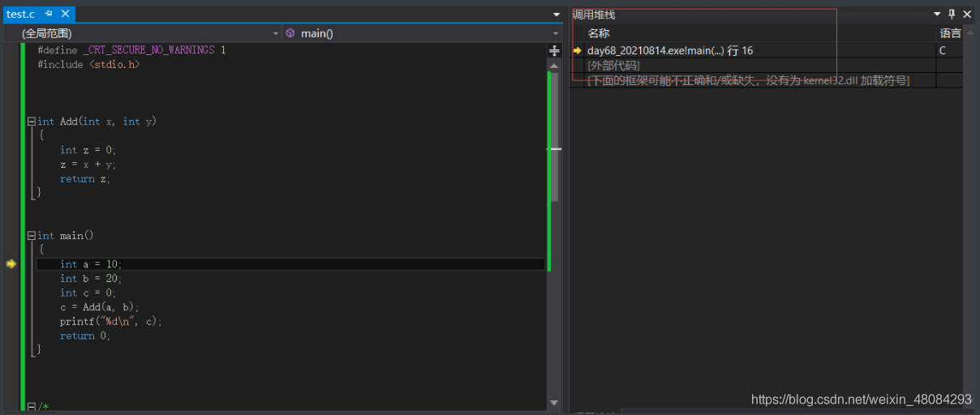Click the line 'int b = 20;'
Viewport: 980px width, 415px height.
91,279
